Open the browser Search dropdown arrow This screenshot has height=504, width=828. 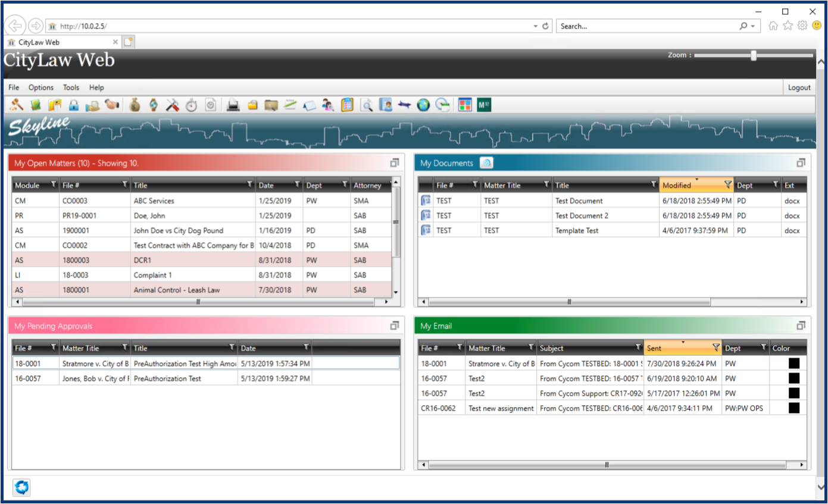(x=752, y=26)
